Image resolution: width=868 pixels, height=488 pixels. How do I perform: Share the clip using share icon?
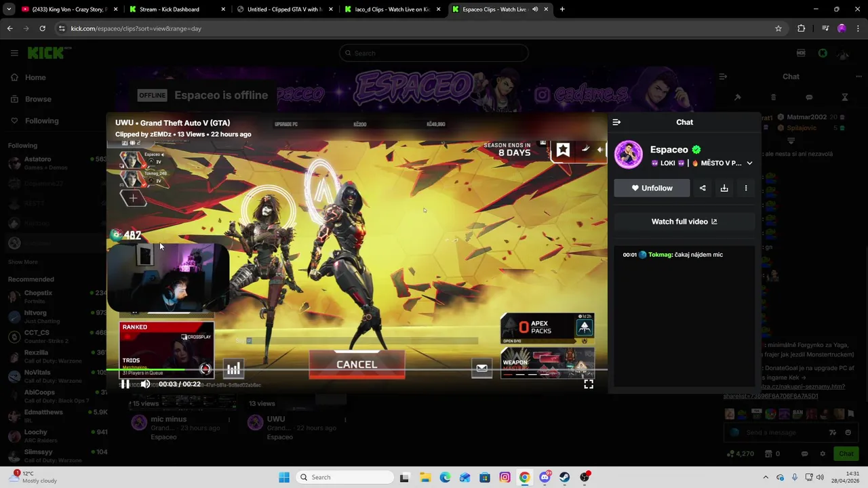[703, 188]
